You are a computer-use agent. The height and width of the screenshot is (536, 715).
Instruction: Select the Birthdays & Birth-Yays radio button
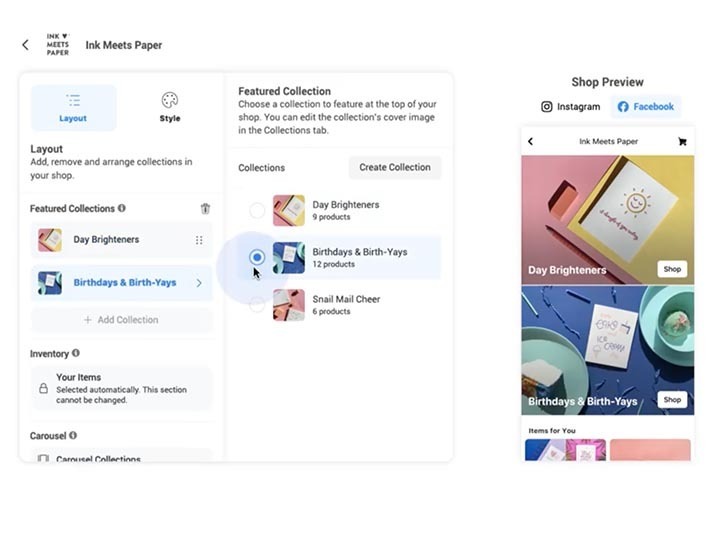click(257, 257)
